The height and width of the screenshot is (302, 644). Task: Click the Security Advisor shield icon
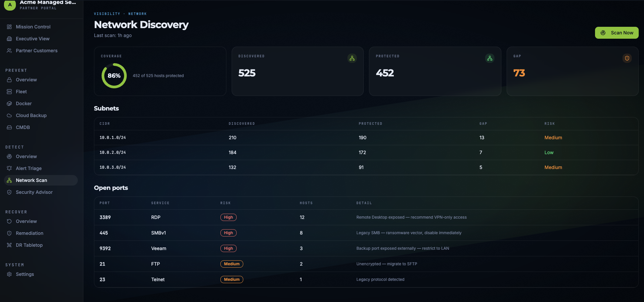[9, 192]
